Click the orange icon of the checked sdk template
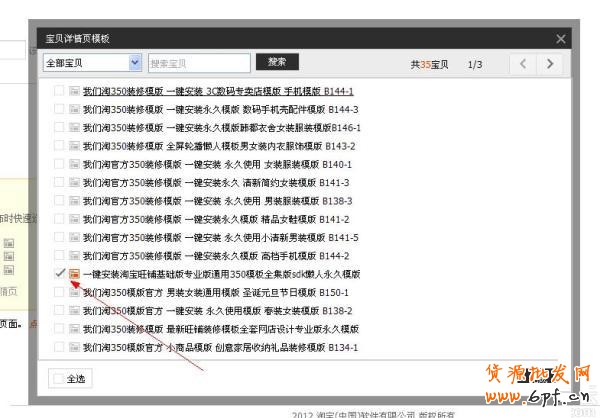 click(74, 274)
